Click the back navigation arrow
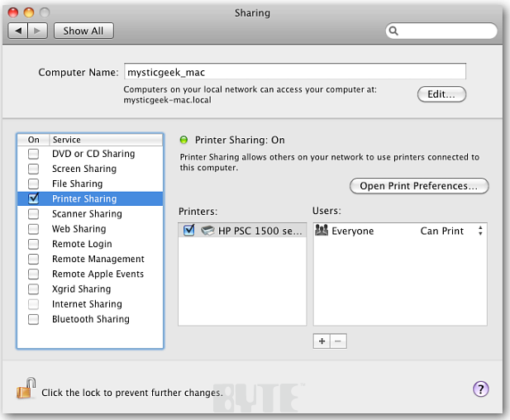Viewport: 510px width, 420px height. (18, 31)
